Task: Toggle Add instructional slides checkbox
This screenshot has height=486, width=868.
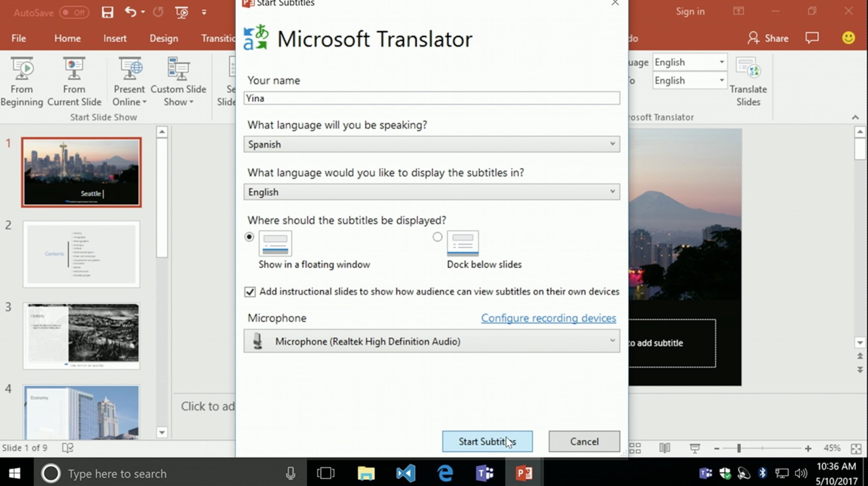Action: point(249,292)
